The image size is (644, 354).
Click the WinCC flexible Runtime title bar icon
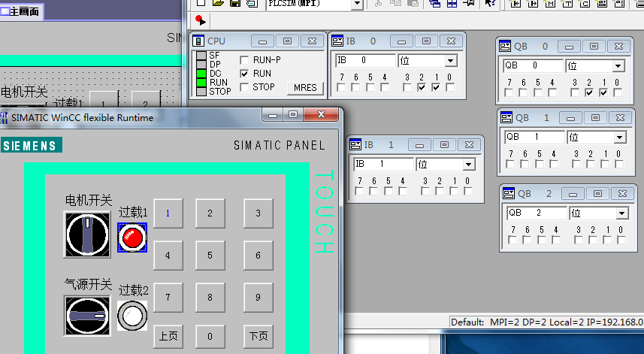click(x=4, y=117)
